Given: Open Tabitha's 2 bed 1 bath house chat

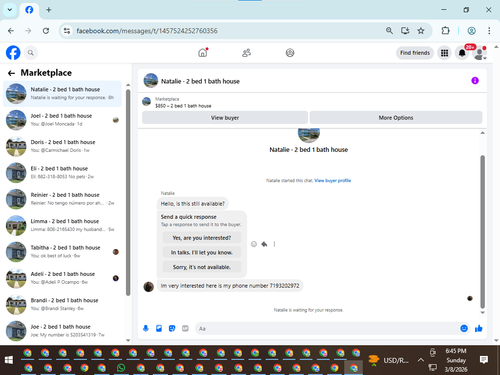Looking at the screenshot, I should point(62,252).
